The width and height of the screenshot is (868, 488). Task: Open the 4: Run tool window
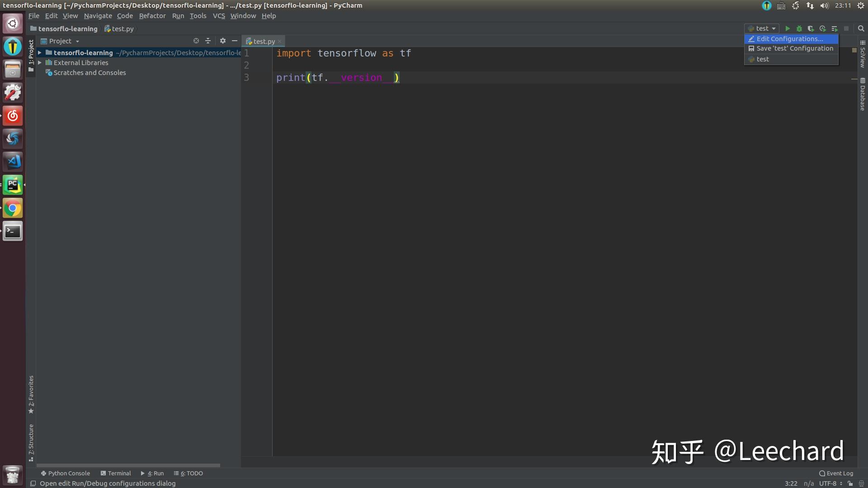(152, 473)
